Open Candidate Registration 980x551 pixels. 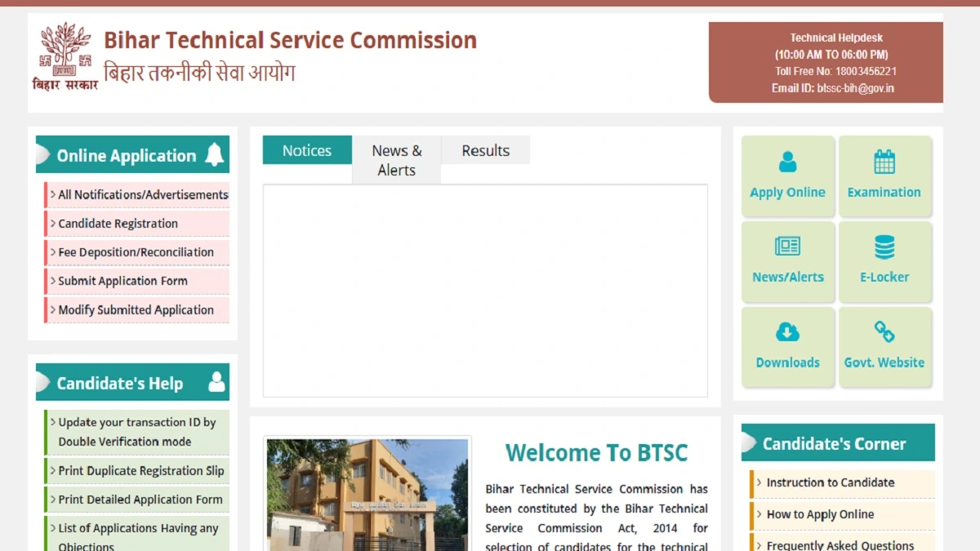pyautogui.click(x=115, y=224)
